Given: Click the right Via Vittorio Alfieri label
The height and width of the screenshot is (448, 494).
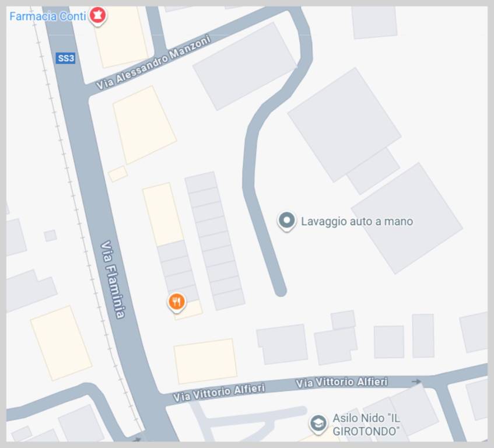Looking at the screenshot, I should click(342, 382).
